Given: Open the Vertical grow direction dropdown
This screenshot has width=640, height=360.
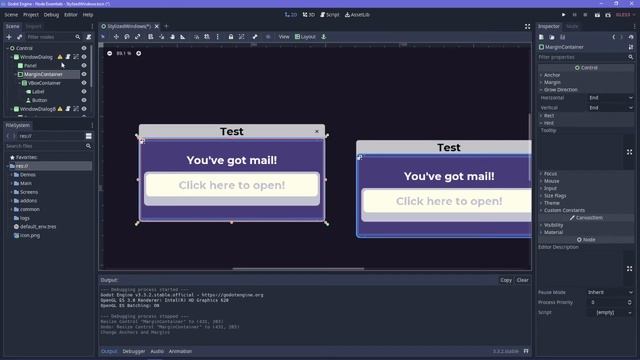Looking at the screenshot, I should click(611, 108).
